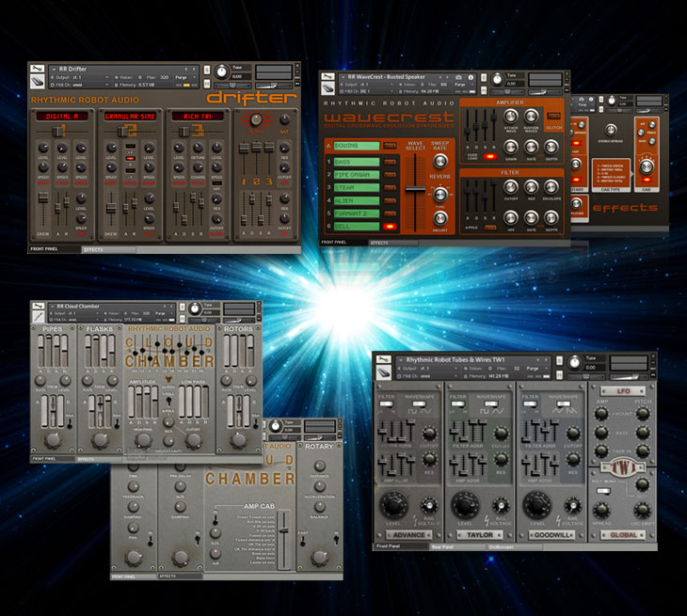Click the Attack Wave knob in WaveCrest Amplifier

coord(510,116)
